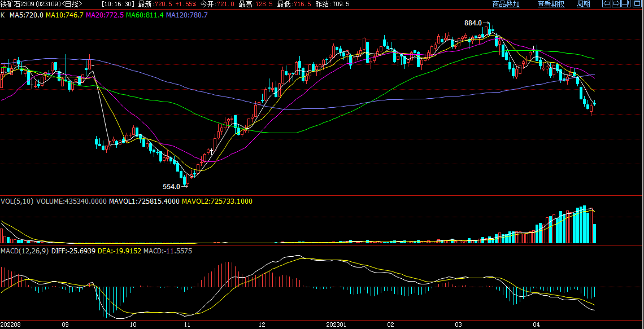The height and width of the screenshot is (329, 644).
Task: Click the 02 month axis label
Action: (x=390, y=324)
